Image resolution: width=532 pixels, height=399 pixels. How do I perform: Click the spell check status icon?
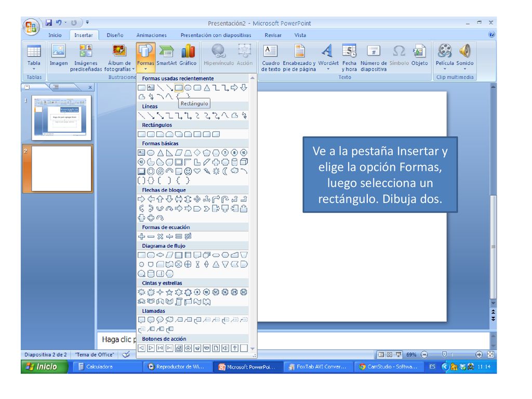pos(126,354)
